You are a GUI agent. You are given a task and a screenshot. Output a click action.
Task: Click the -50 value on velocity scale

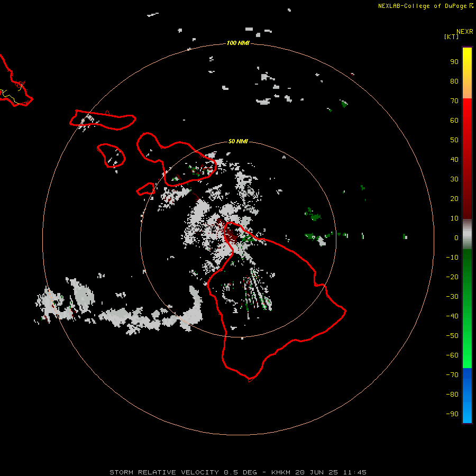[x=452, y=336]
